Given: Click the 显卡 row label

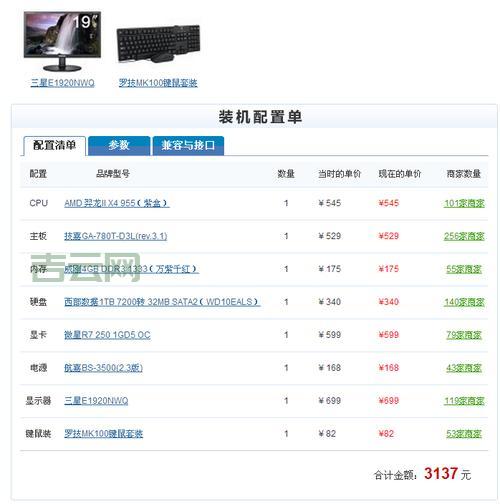Looking at the screenshot, I should [38, 335].
